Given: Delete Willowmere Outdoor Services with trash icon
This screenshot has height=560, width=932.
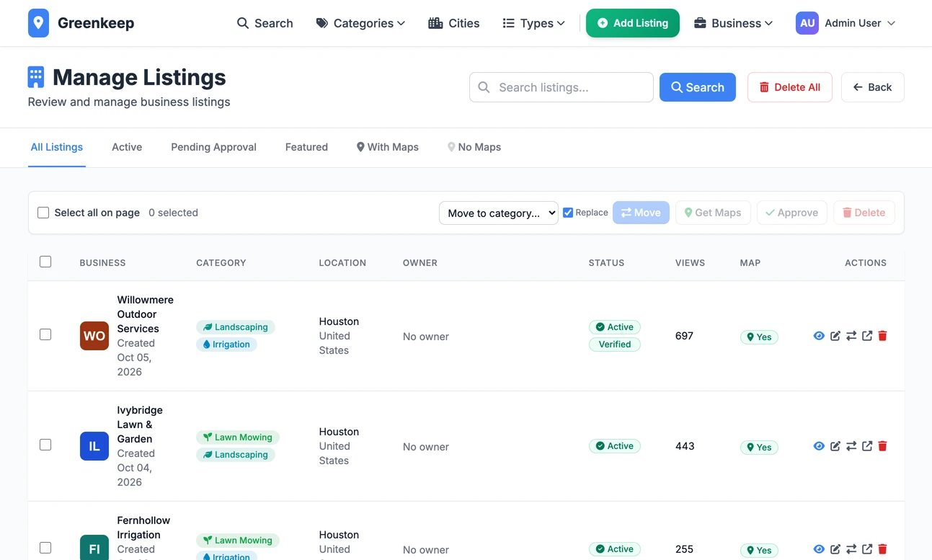Looking at the screenshot, I should (882, 336).
